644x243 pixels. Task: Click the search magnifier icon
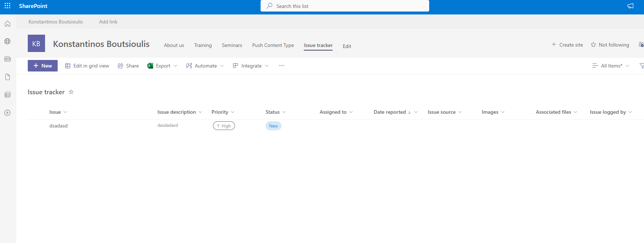[x=269, y=6]
